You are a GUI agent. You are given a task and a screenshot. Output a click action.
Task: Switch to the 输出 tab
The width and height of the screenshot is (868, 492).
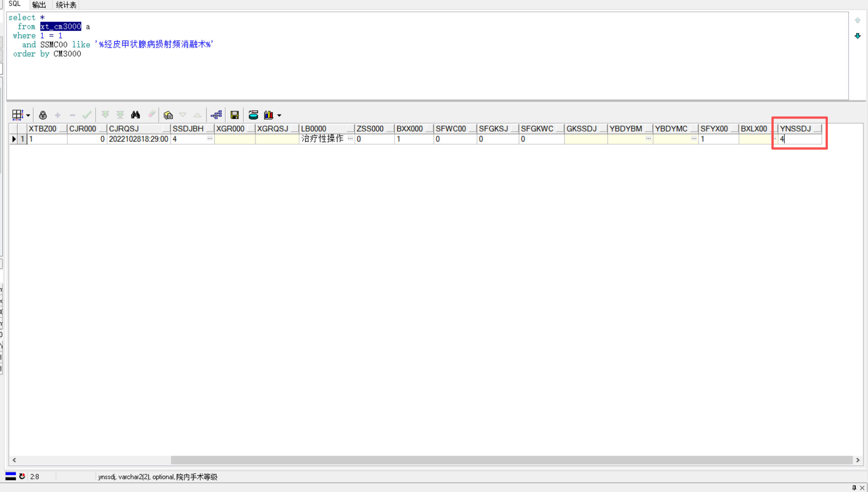point(39,5)
